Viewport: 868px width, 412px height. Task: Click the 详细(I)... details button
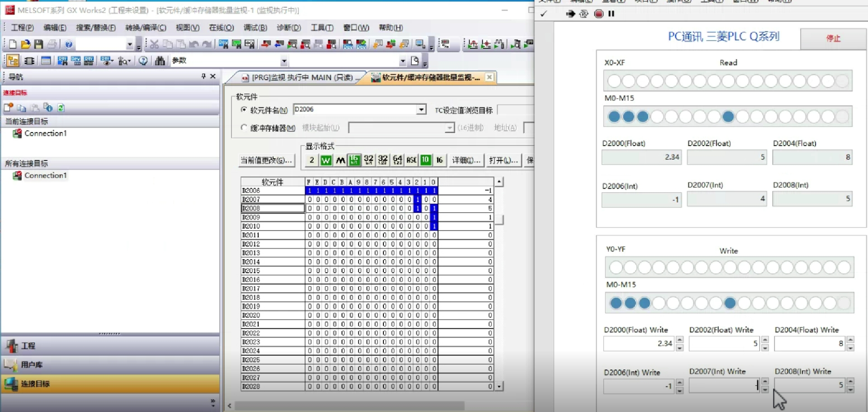[x=466, y=160]
